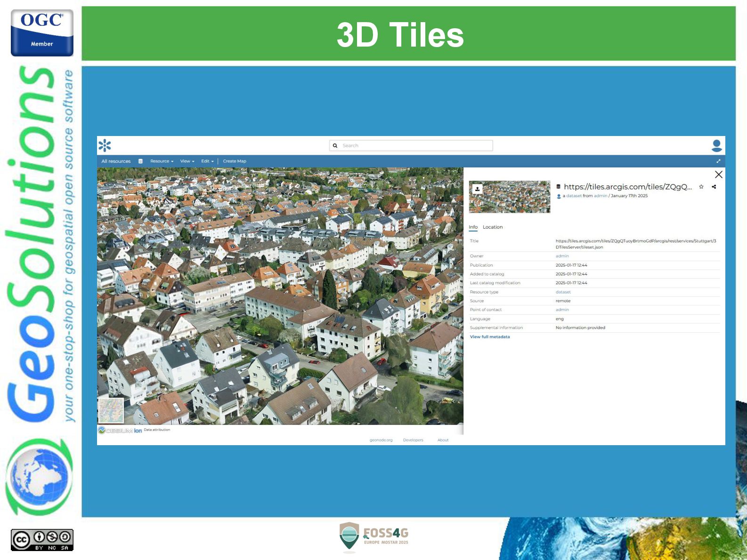Click No information provided text
The image size is (747, 560).
pos(580,328)
